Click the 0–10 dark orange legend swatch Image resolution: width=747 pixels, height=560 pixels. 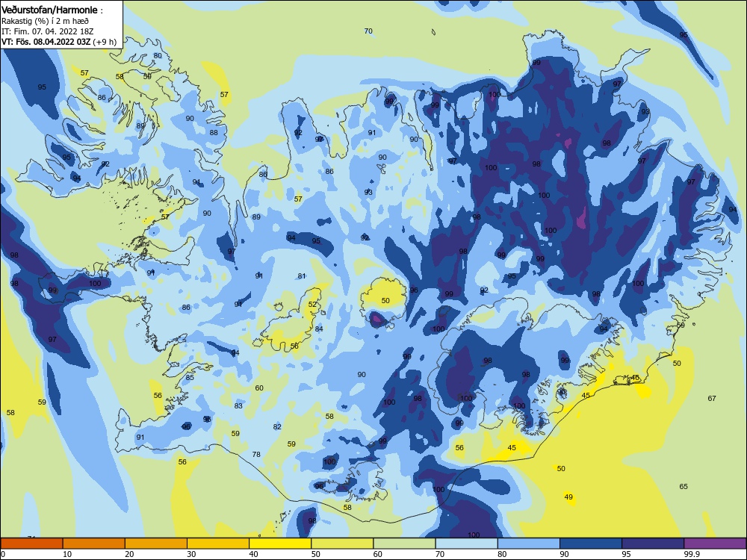click(31, 544)
